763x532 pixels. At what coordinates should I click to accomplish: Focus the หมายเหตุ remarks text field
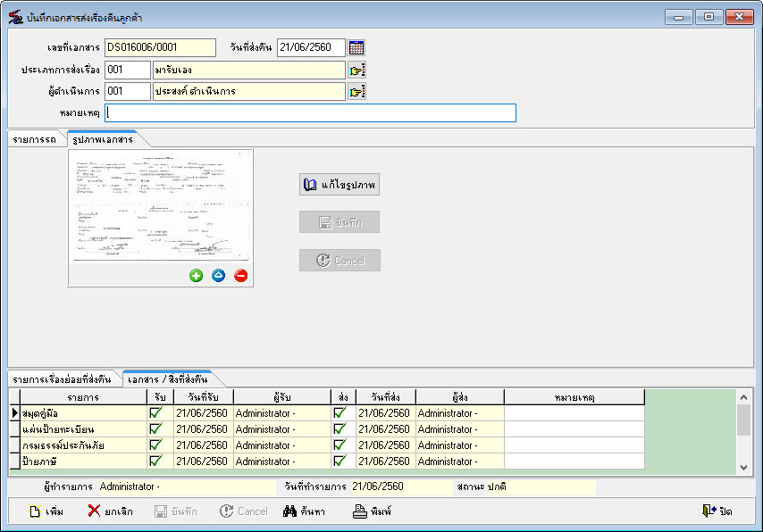tap(310, 112)
